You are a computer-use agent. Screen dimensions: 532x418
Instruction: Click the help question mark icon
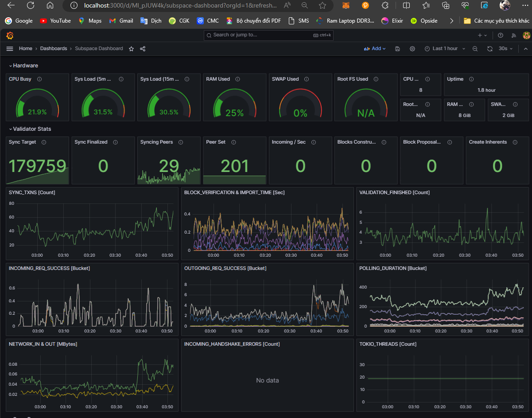pyautogui.click(x=501, y=35)
